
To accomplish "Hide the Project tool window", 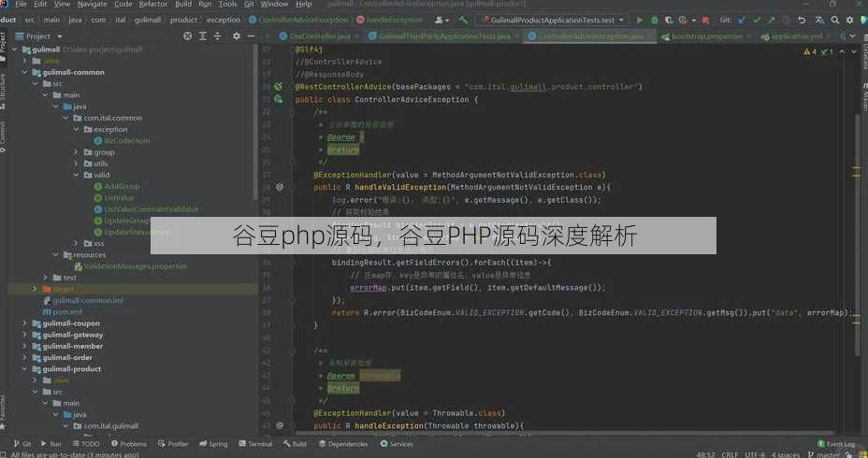I will (x=251, y=36).
